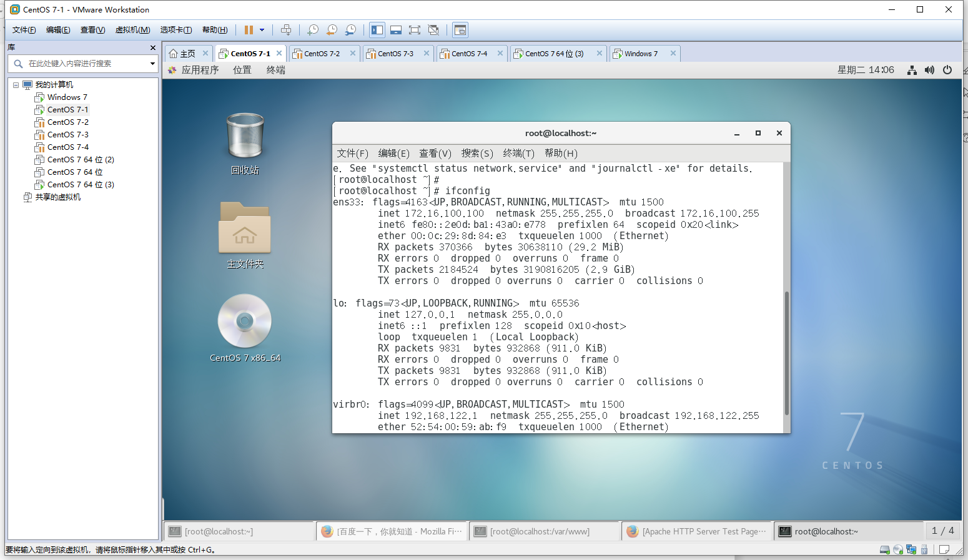Screen dimensions: 968x560
Task: Revert the VM to its previous snapshot
Action: 332,30
